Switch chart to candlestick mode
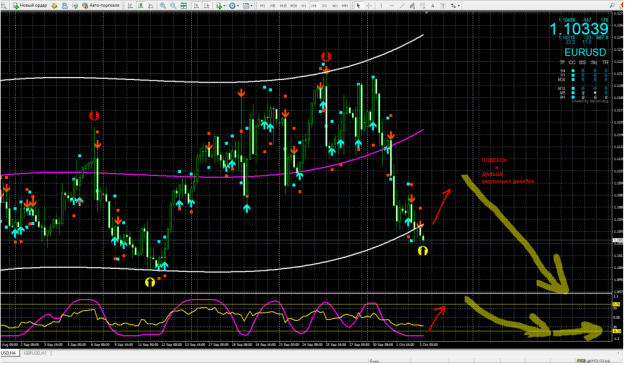The image size is (625, 365). (x=141, y=6)
